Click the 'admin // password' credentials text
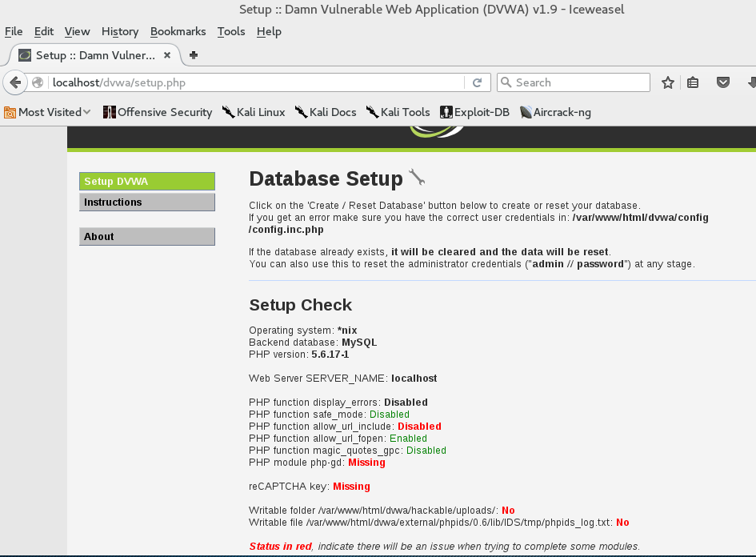This screenshot has height=557, width=756. click(578, 264)
